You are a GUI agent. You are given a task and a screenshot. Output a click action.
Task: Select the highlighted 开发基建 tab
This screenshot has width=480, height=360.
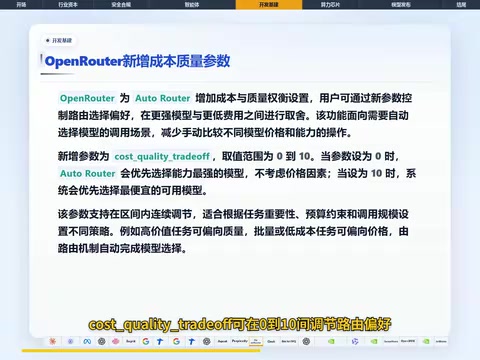269,4
